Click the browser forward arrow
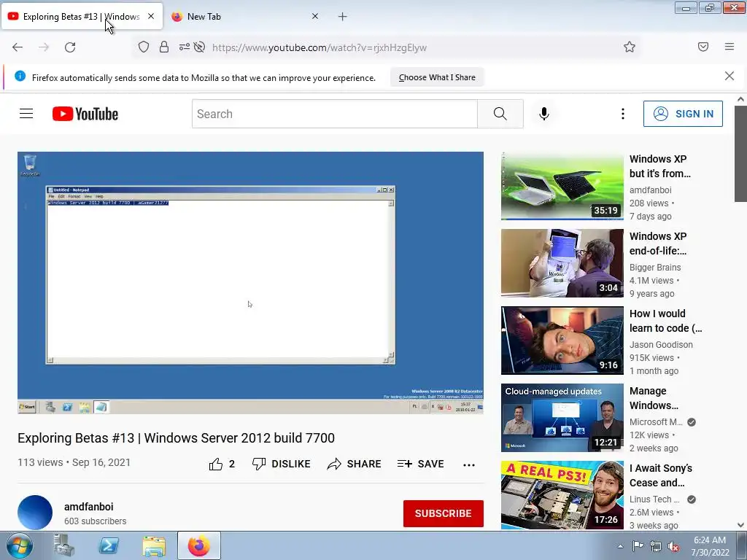 [x=44, y=47]
